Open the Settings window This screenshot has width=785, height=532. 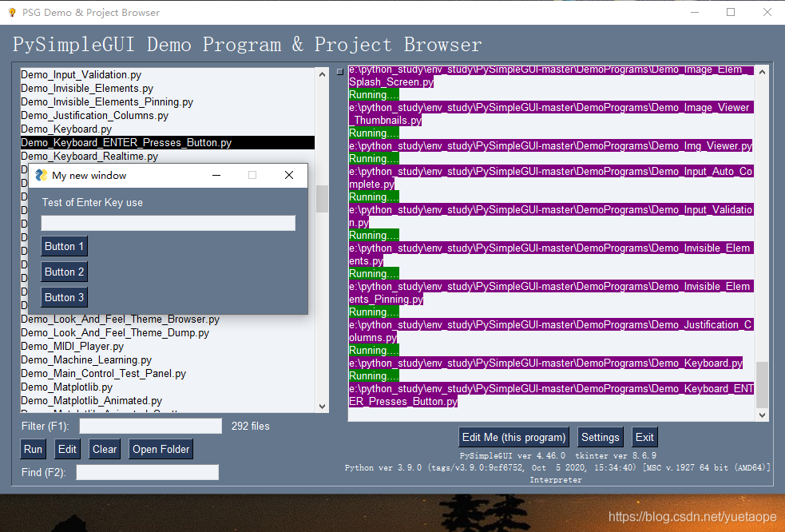click(x=601, y=437)
